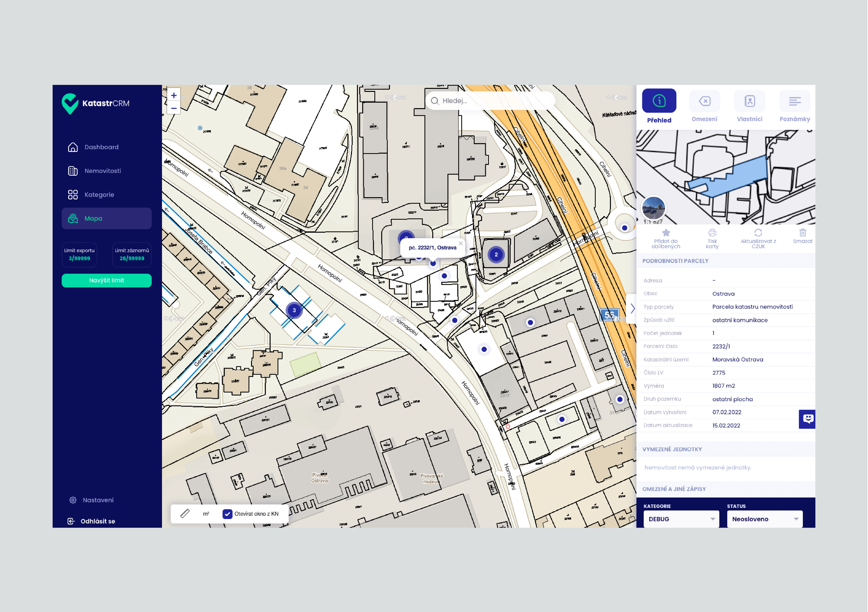Close the pc. 2232/1 map popup
The width and height of the screenshot is (868, 612).
[460, 243]
